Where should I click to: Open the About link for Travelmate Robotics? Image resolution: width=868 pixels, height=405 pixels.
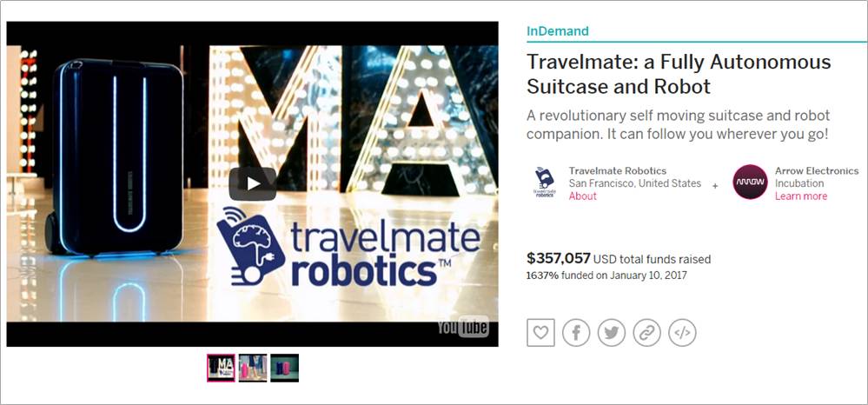(582, 196)
